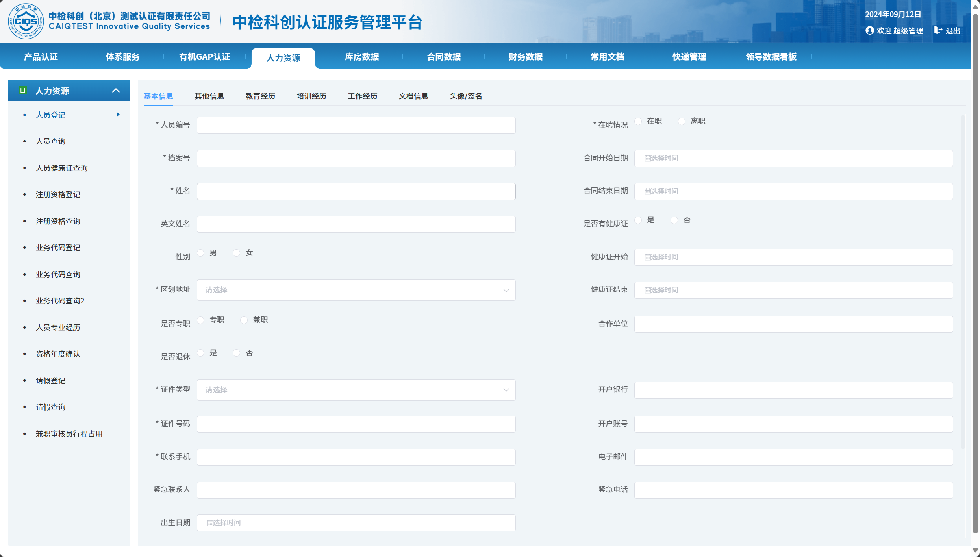Click the arrow icon beside 人员登记
Screen dimensions: 980x557
pos(118,115)
